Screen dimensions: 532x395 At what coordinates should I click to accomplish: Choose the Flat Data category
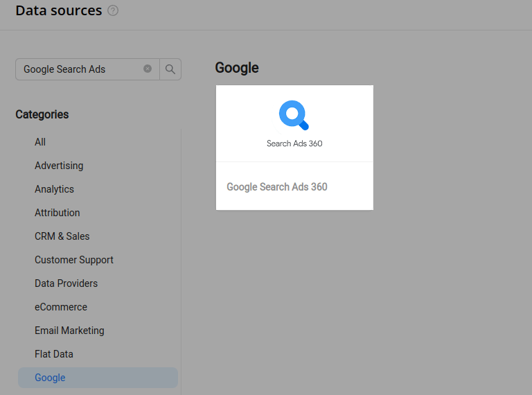(x=54, y=354)
